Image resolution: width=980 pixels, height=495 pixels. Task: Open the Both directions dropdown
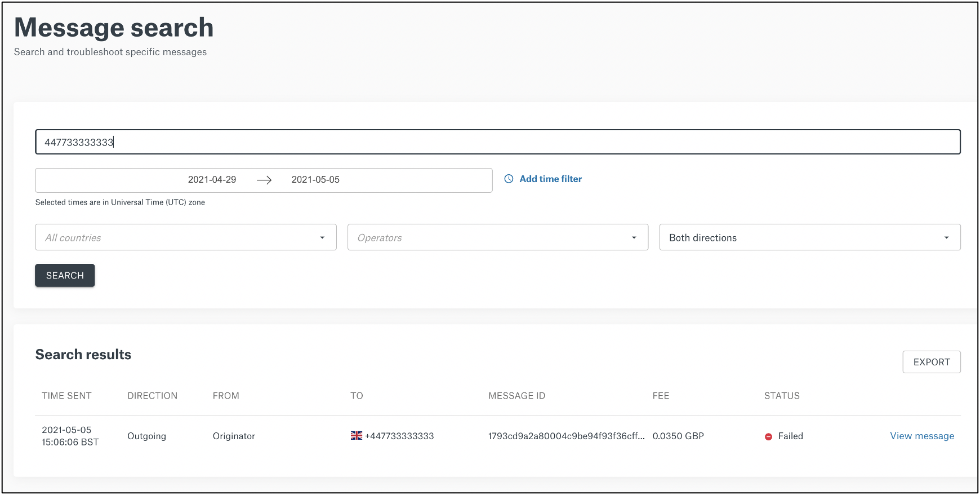810,237
